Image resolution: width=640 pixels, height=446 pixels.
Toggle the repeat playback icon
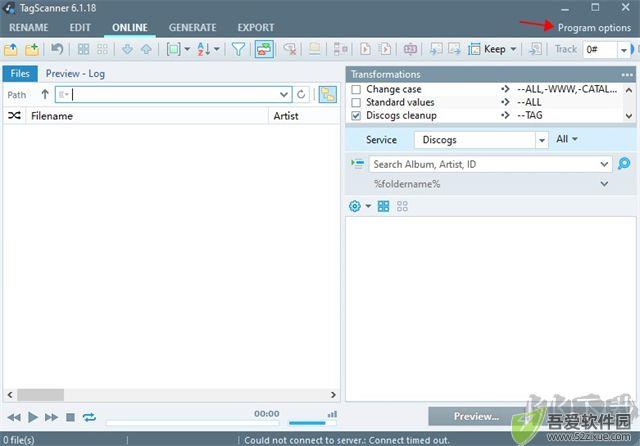[89, 417]
